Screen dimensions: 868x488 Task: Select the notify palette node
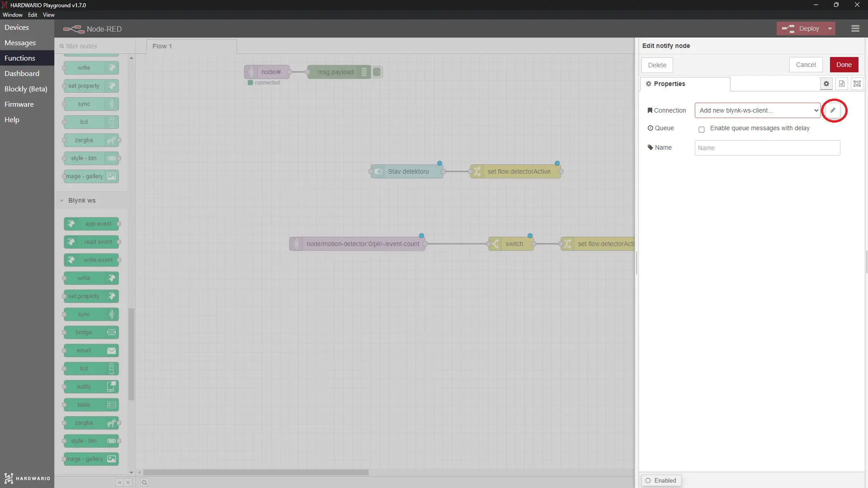coord(91,387)
